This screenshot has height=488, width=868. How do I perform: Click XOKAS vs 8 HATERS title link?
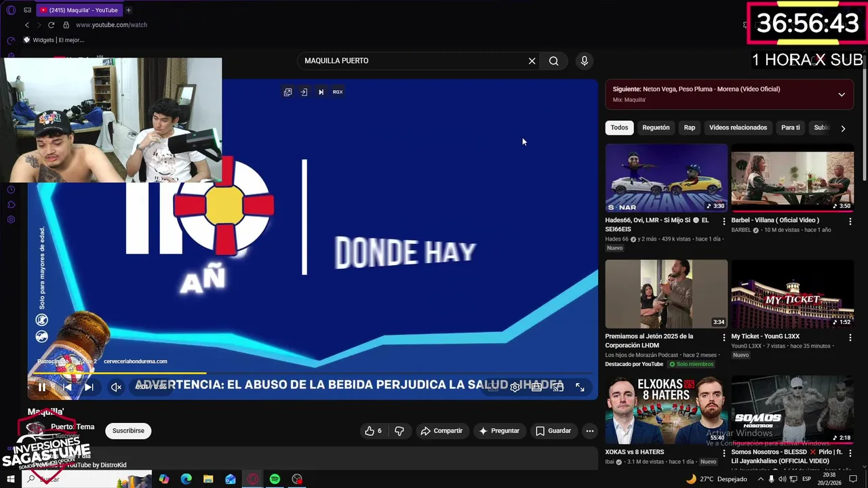pyautogui.click(x=634, y=452)
